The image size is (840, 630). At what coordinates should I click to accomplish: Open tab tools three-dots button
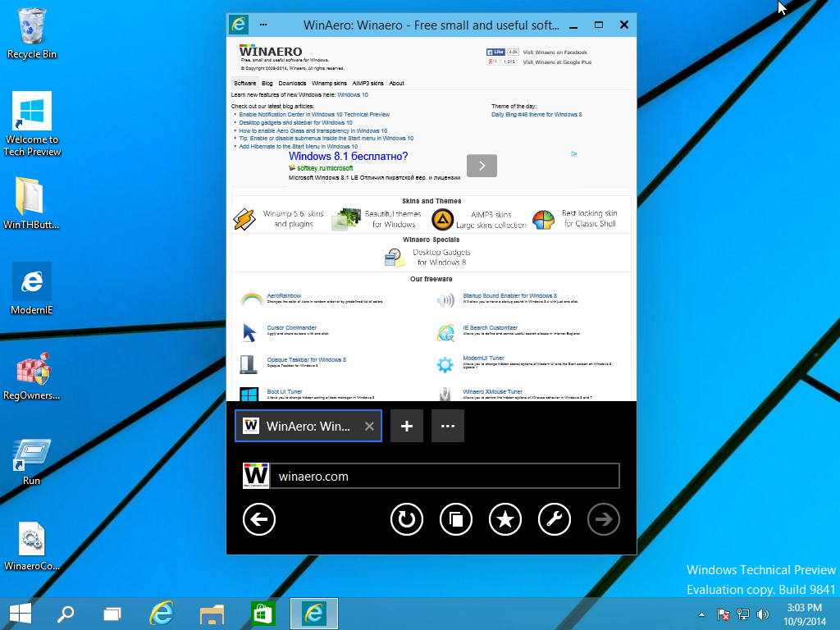click(447, 426)
